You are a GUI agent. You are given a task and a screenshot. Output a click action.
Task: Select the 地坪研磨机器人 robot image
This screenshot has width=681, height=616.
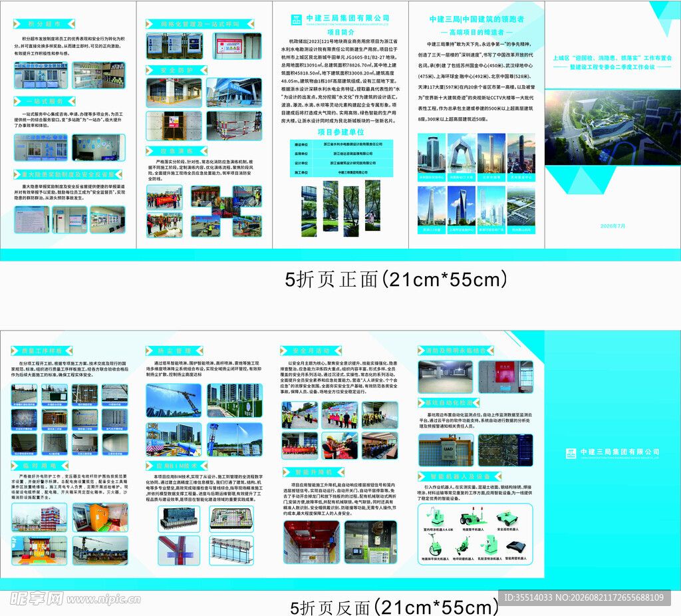tap(463, 546)
